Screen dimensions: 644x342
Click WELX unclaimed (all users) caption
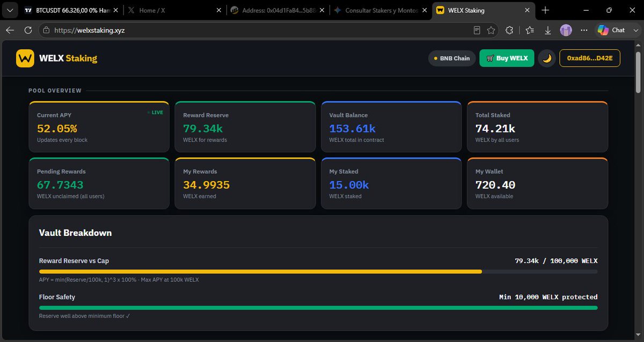pos(71,196)
